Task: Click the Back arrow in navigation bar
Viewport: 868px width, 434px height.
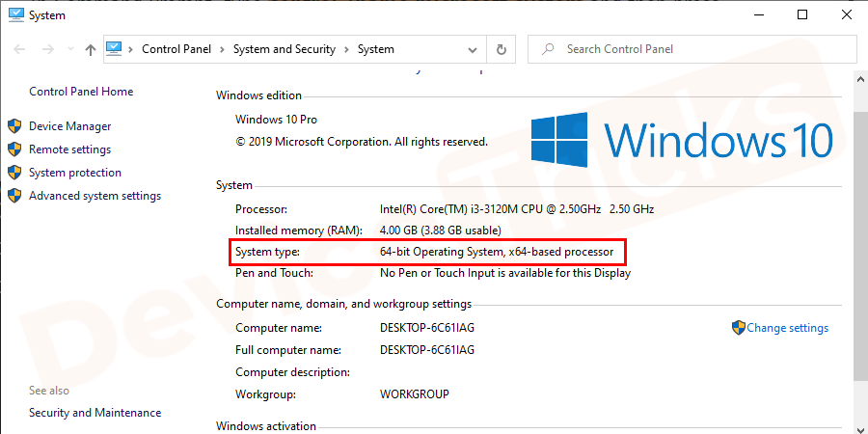Action: point(21,49)
